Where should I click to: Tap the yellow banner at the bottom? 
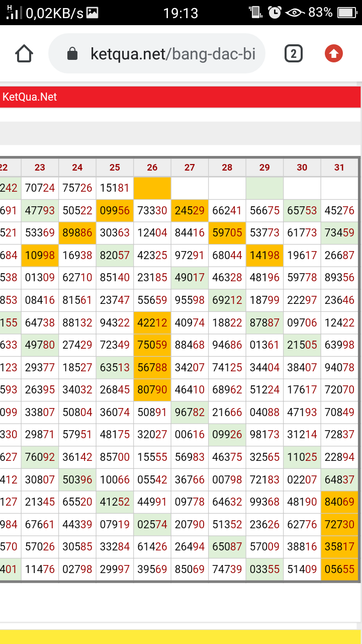click(x=181, y=636)
